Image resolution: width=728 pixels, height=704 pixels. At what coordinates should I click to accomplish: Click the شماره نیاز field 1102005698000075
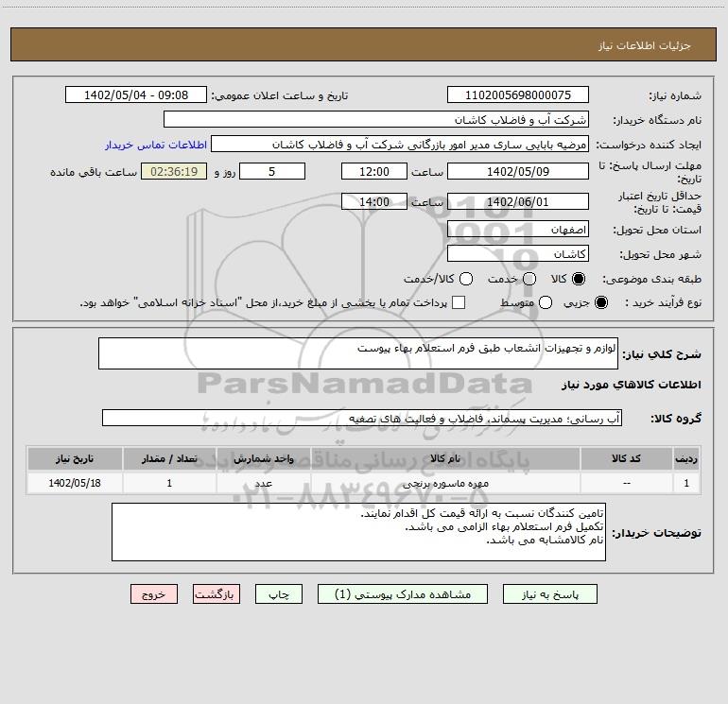pyautogui.click(x=518, y=95)
